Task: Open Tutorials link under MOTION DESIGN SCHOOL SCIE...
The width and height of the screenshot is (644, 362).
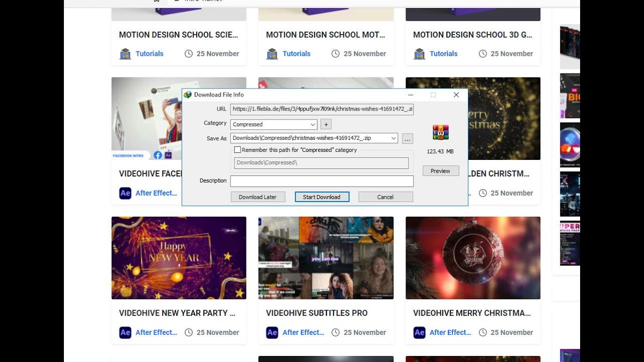Action: coord(149,54)
